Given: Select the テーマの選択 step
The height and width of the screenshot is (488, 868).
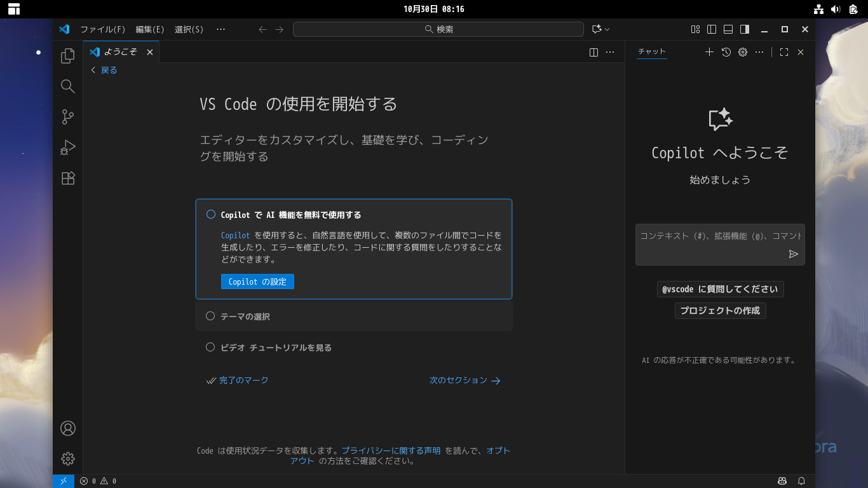Looking at the screenshot, I should 354,316.
